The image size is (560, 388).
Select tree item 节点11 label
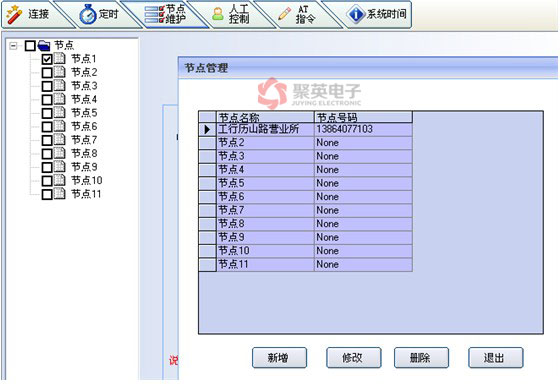coord(86,194)
